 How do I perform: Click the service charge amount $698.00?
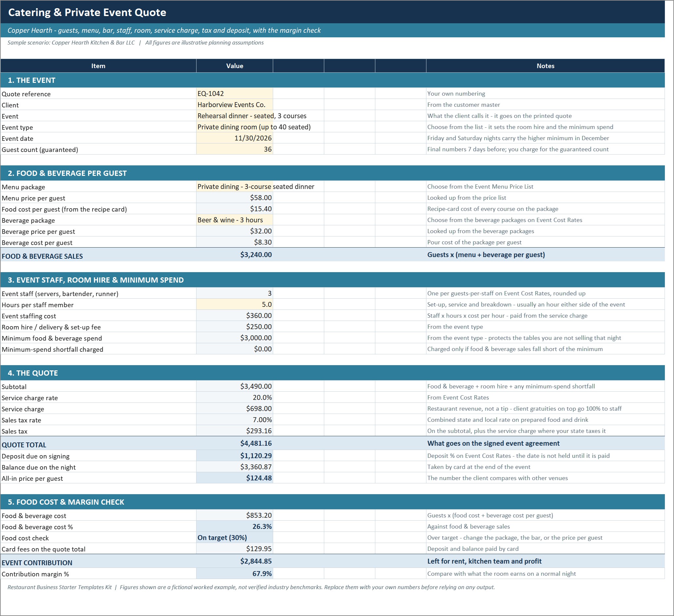234,408
